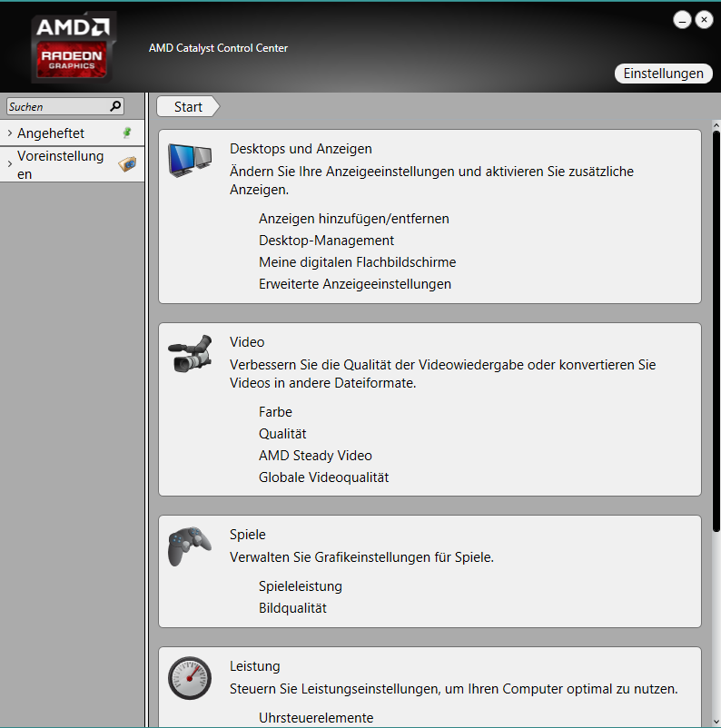Minimize the Catalyst Control Center window
Image resolution: width=721 pixels, height=728 pixels.
coord(683,20)
